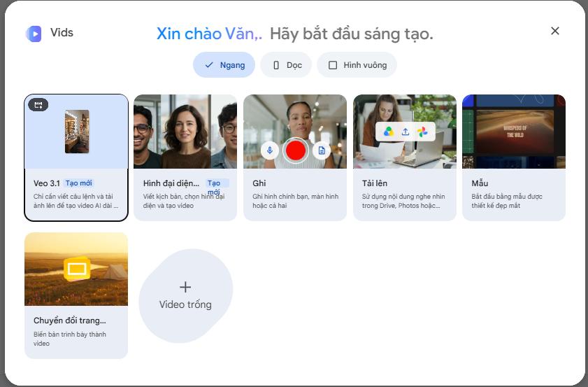Image resolution: width=588 pixels, height=387 pixels.
Task: Select the Hình vuông square format chip
Action: [x=357, y=65]
